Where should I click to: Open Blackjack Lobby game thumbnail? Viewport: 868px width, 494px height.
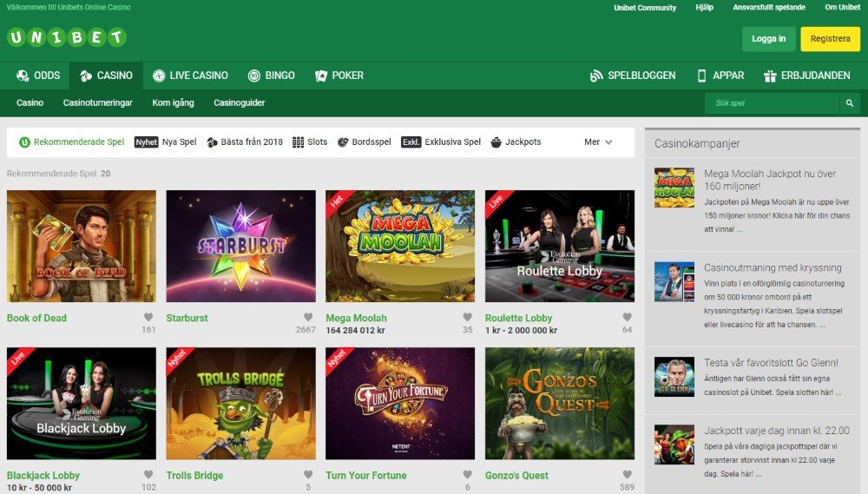point(82,403)
